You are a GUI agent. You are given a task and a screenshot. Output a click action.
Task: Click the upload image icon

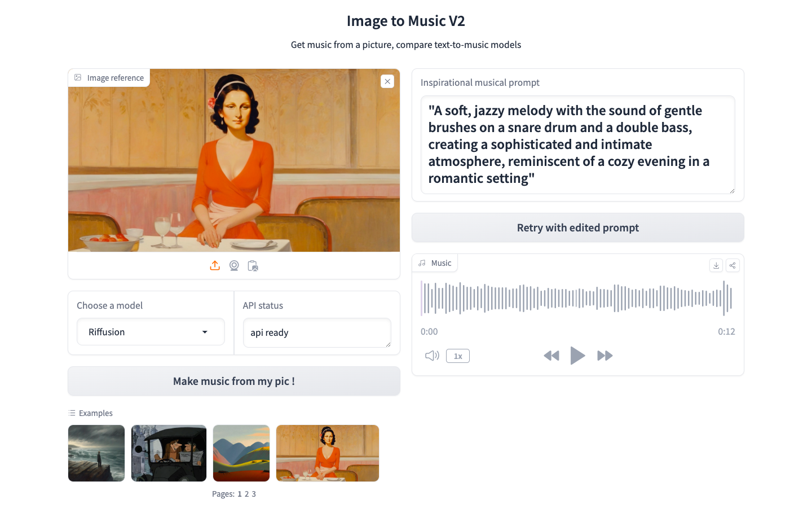pyautogui.click(x=215, y=265)
